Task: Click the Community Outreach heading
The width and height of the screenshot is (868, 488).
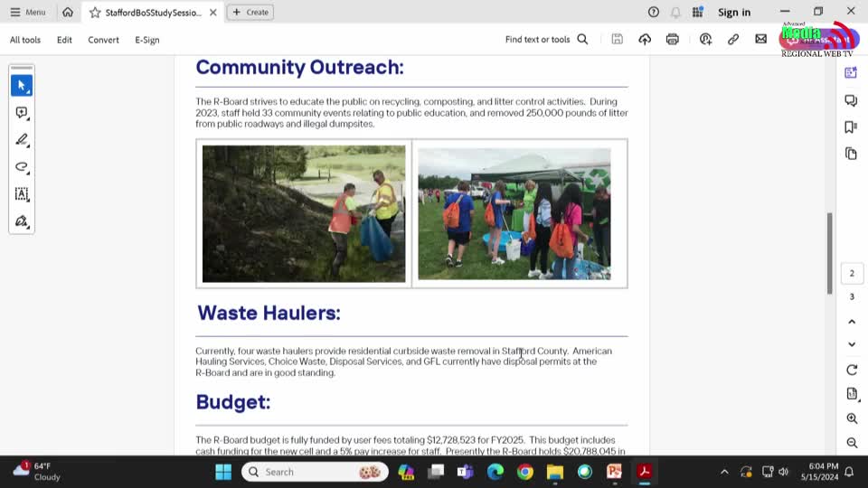Action: pos(299,67)
